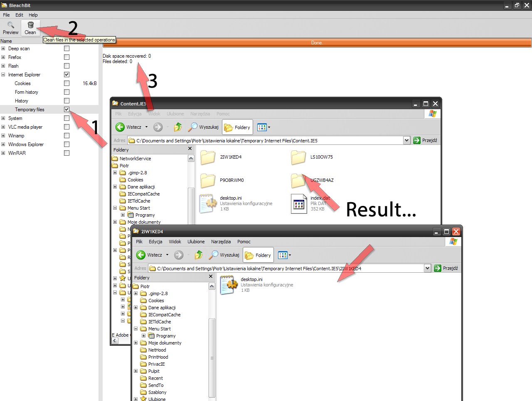Check the Cookies checkbox under Internet Explorer
This screenshot has height=401, width=532.
point(66,83)
